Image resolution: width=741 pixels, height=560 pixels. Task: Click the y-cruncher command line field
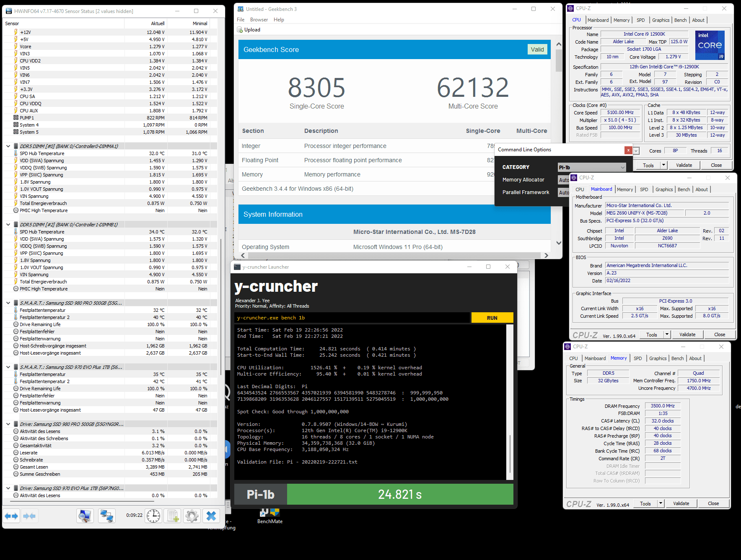tap(352, 318)
